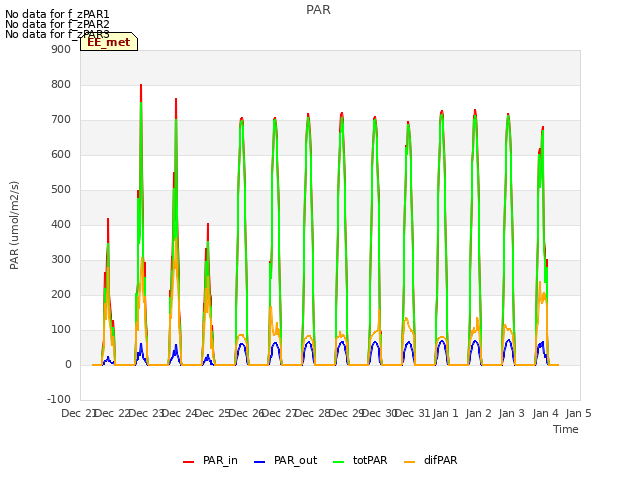Click the Jan 1 x-axis tick label
The width and height of the screenshot is (640, 480).
point(445,413)
